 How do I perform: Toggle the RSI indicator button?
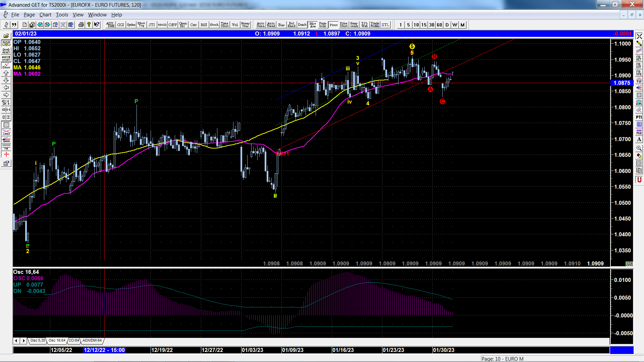[x=204, y=25]
